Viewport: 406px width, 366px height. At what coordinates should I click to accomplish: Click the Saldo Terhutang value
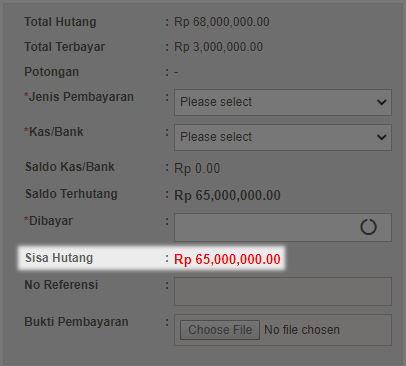tap(227, 195)
